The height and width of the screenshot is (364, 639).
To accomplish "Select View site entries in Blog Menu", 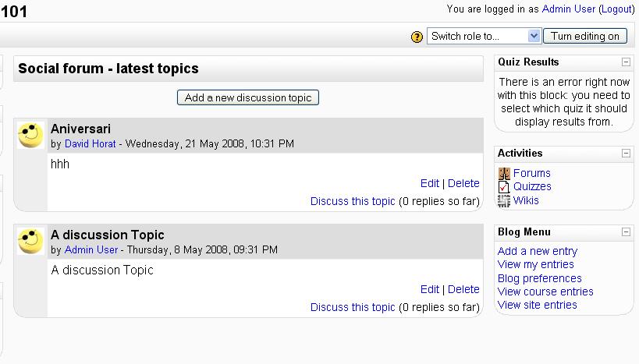I will pos(537,305).
